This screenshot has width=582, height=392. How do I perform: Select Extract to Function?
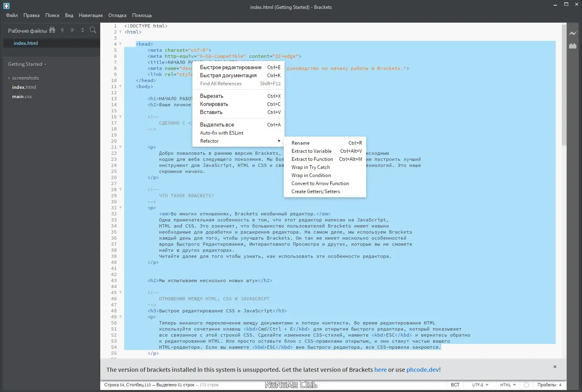click(325, 159)
